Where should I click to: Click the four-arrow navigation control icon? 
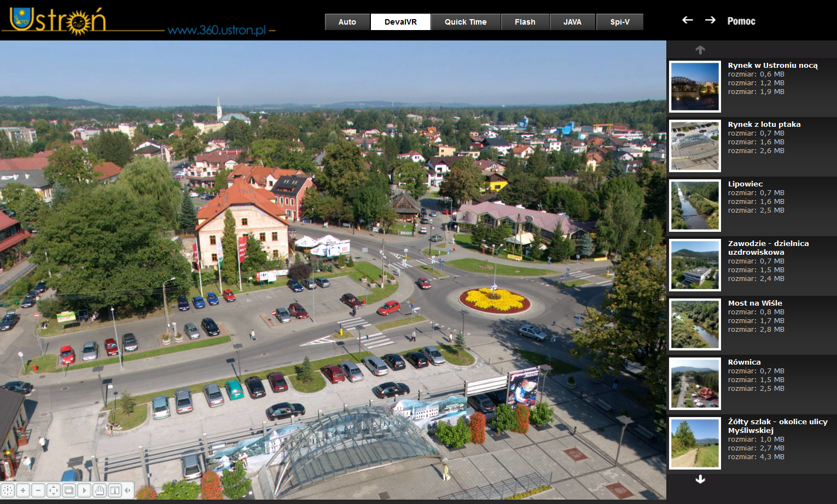coord(54,490)
